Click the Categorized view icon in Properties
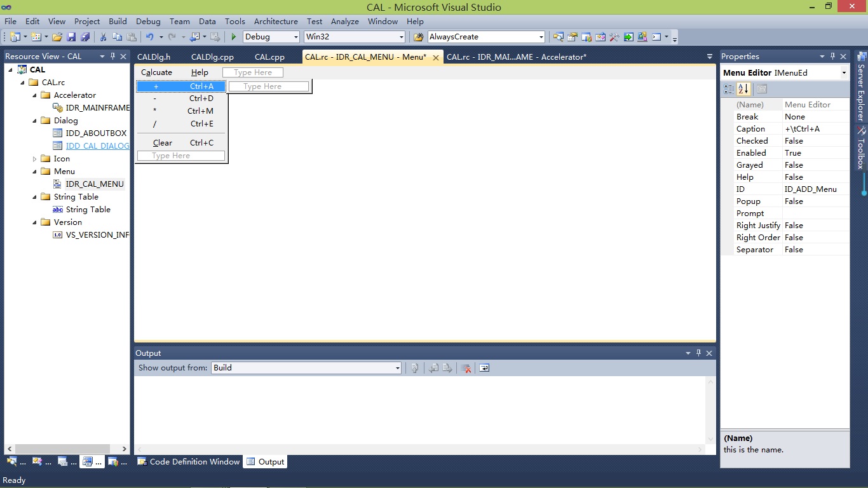 click(729, 89)
